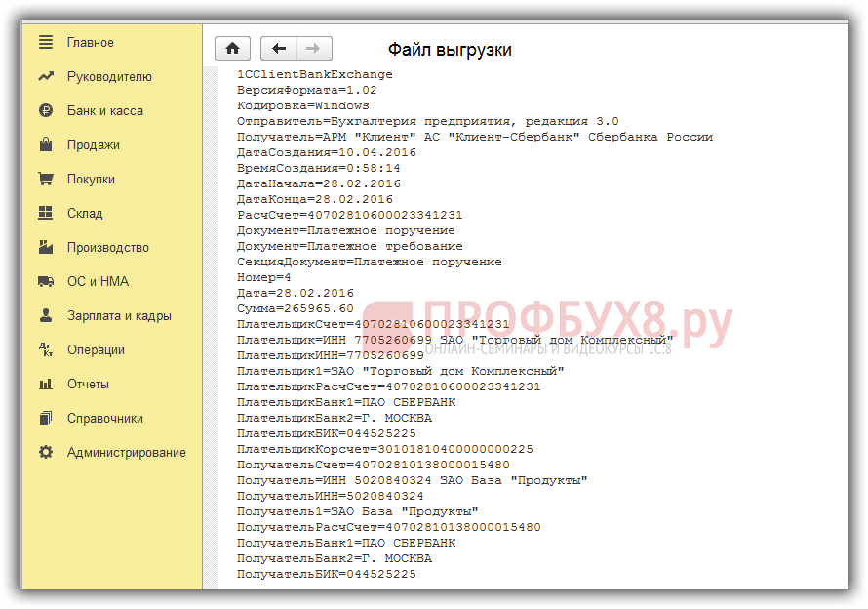
Task: Click the Производство factory icon
Action: click(x=46, y=247)
